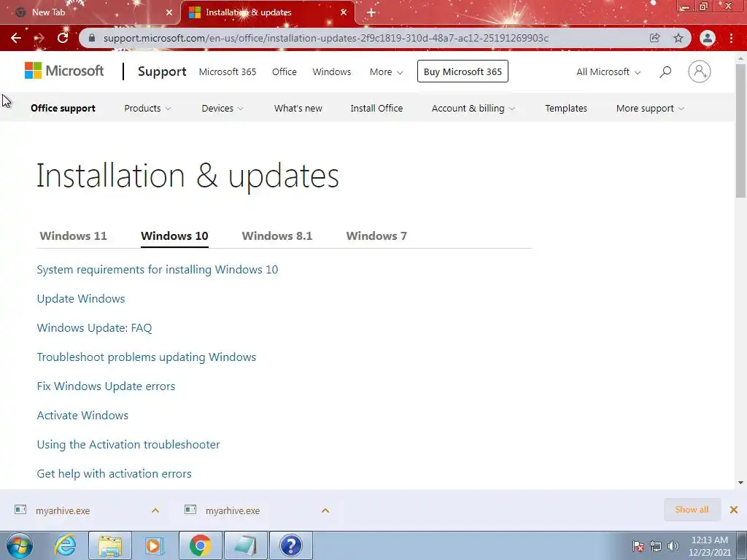The width and height of the screenshot is (747, 560).
Task: Open a new tab with plus icon
Action: tap(371, 12)
